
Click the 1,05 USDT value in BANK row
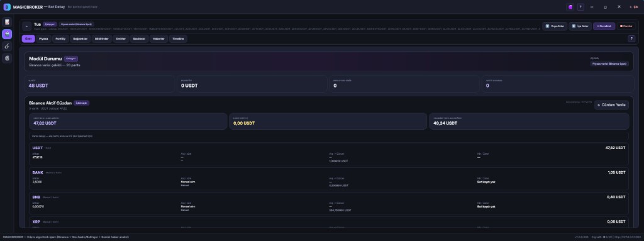pos(616,172)
